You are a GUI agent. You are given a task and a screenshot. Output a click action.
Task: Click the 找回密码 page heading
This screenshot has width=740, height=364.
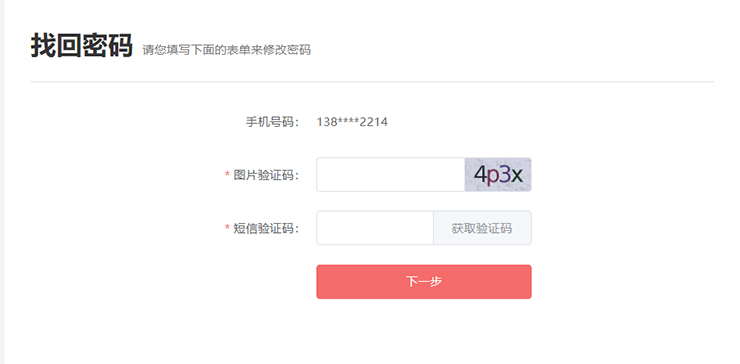point(82,46)
